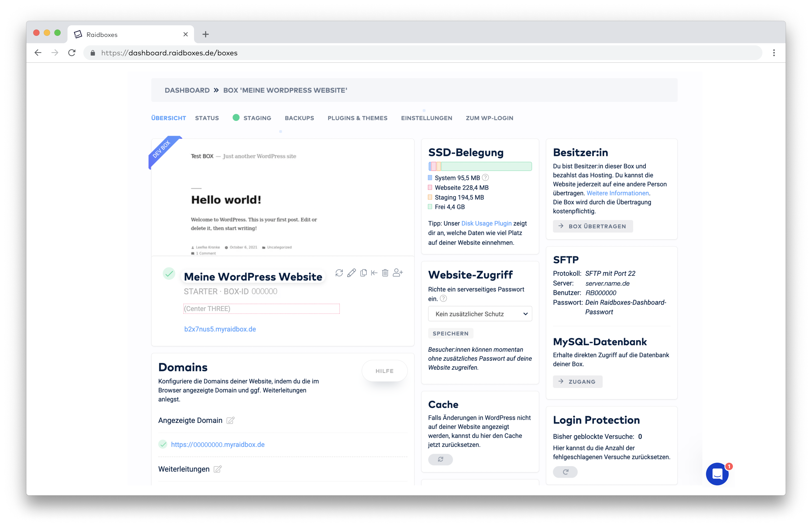Click the Center THREE description input field

(261, 309)
